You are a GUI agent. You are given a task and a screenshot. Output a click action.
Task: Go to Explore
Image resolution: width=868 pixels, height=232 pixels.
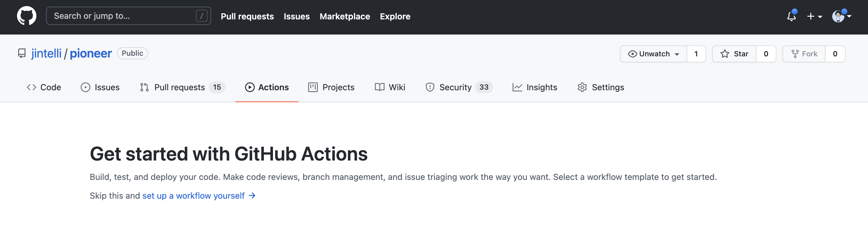pos(395,16)
